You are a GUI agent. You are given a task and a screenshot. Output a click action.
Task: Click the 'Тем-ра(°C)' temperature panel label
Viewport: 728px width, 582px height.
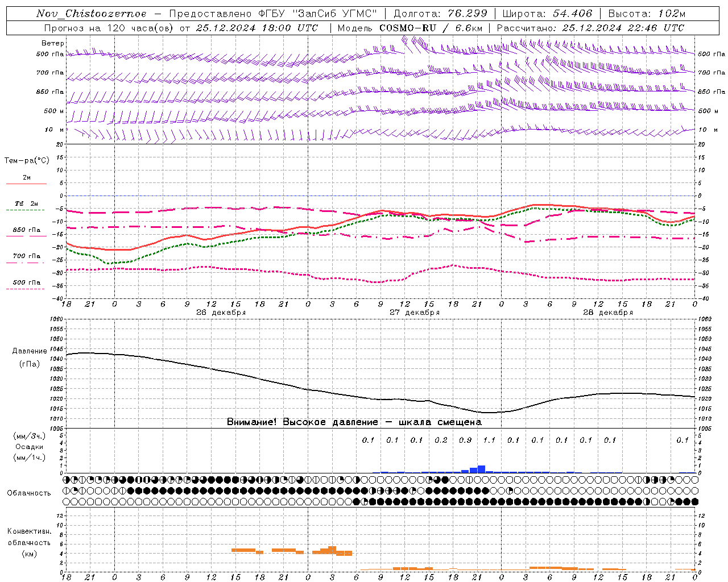pos(27,161)
